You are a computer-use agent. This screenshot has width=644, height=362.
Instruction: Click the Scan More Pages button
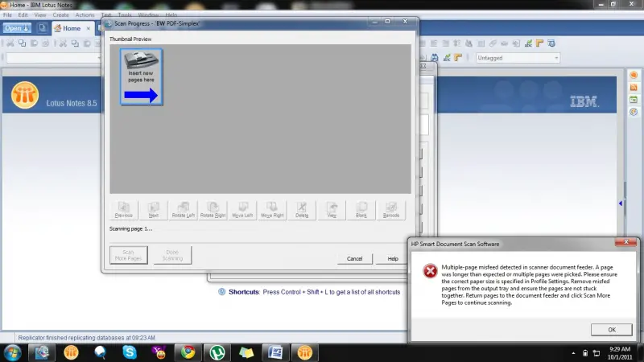pos(129,255)
